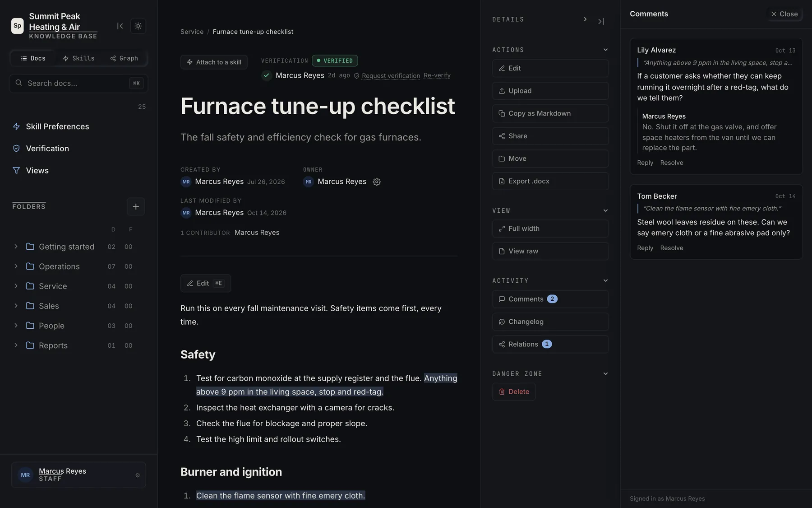Click the owner settings gear beside Marcus Reyes
The image size is (812, 508).
[x=377, y=182]
